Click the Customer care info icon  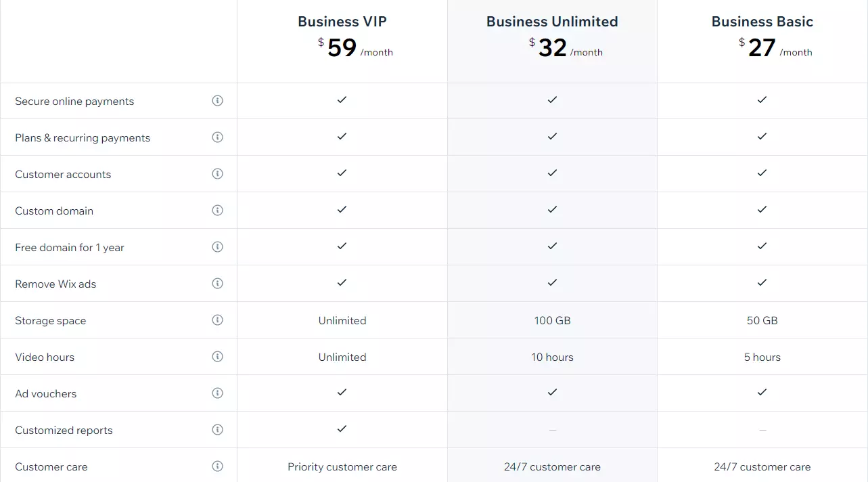(x=217, y=466)
